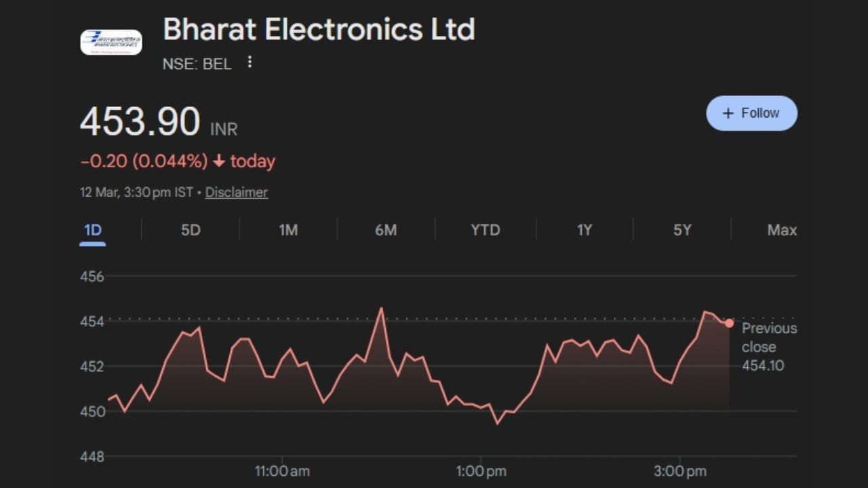
Task: Click the chart peak near noon
Action: (381, 308)
